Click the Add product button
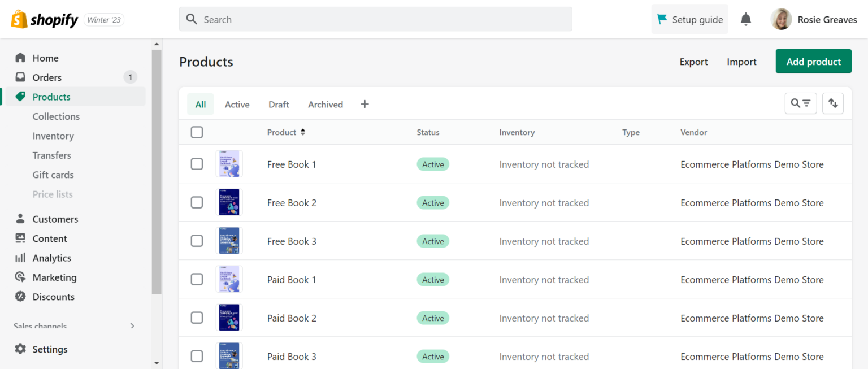 coord(813,61)
